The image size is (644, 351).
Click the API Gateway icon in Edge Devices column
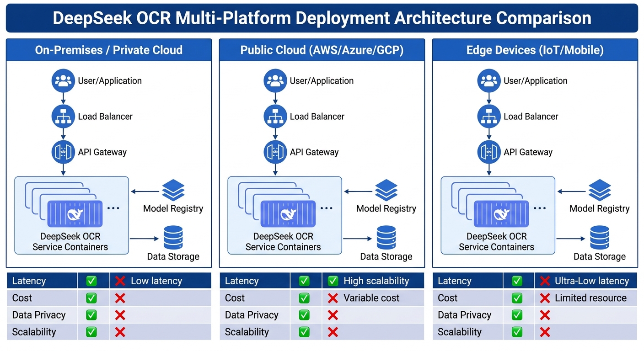489,152
